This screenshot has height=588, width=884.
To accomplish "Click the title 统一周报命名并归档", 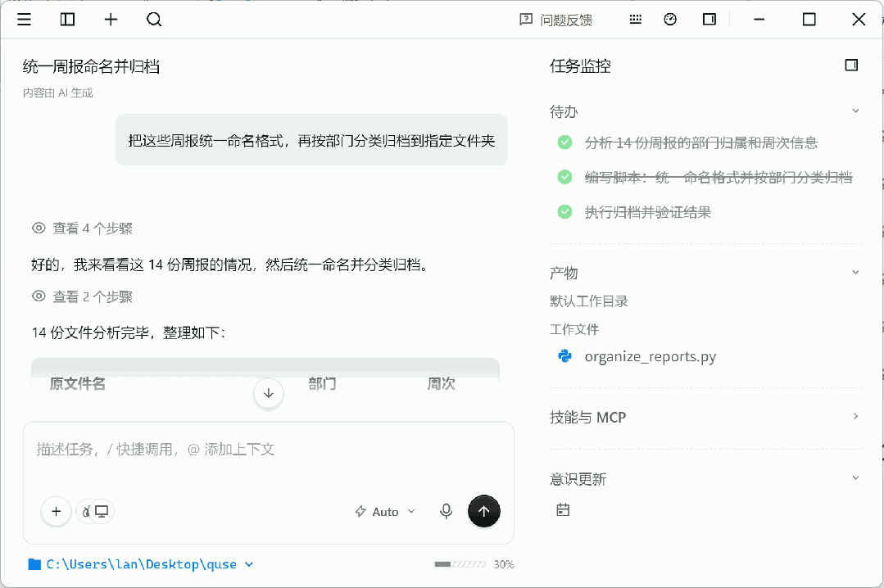I will pyautogui.click(x=91, y=66).
